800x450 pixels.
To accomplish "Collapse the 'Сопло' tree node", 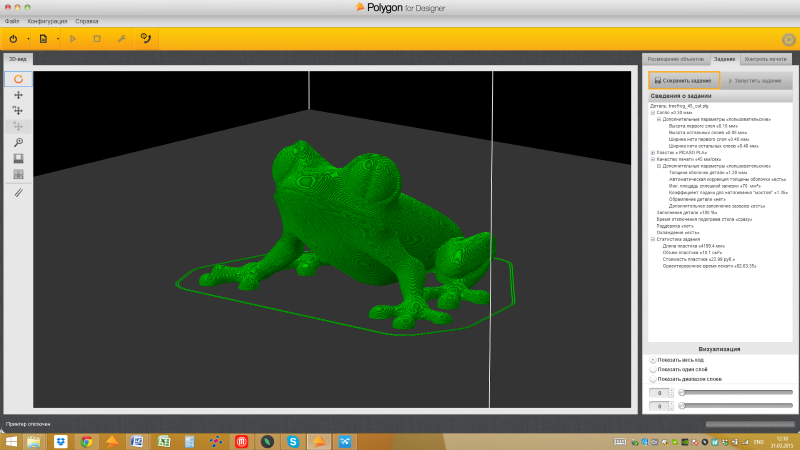I will point(653,113).
